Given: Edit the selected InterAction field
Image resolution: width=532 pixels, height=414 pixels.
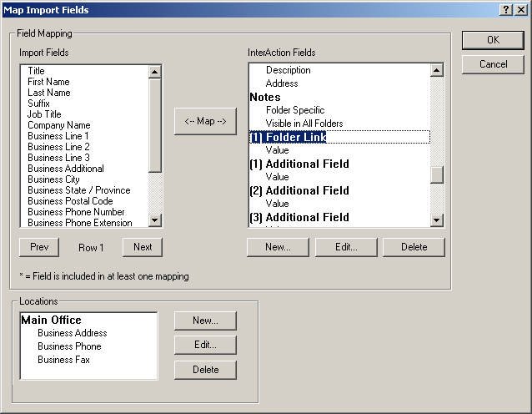Looking at the screenshot, I should pos(346,247).
